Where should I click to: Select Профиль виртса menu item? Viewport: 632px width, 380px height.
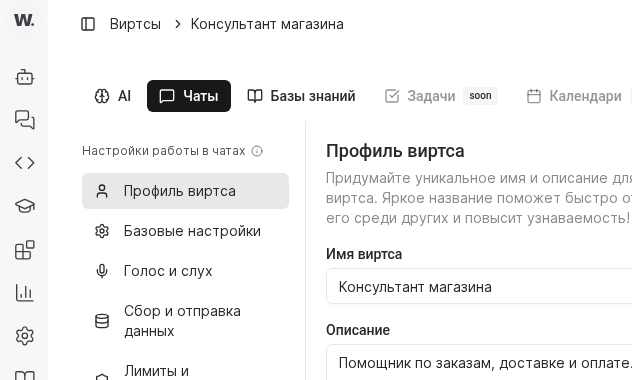pyautogui.click(x=185, y=191)
